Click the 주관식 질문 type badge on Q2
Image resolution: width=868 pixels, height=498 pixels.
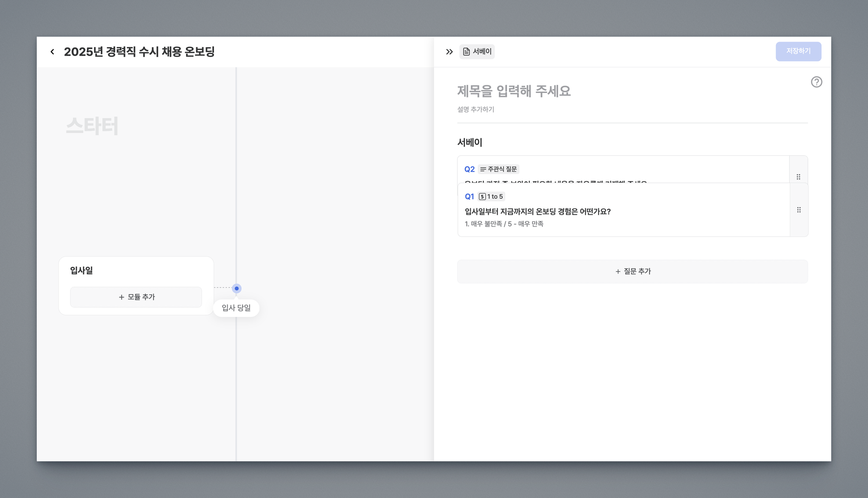pyautogui.click(x=498, y=169)
